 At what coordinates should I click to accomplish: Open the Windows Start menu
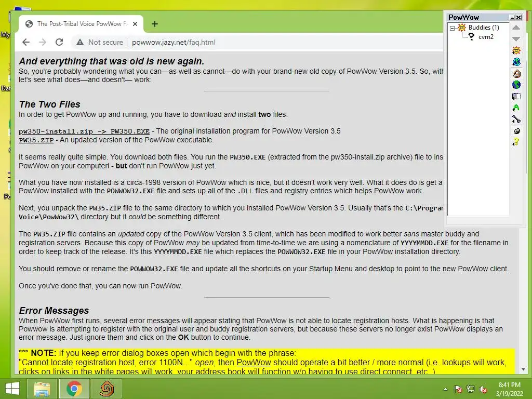point(12,389)
